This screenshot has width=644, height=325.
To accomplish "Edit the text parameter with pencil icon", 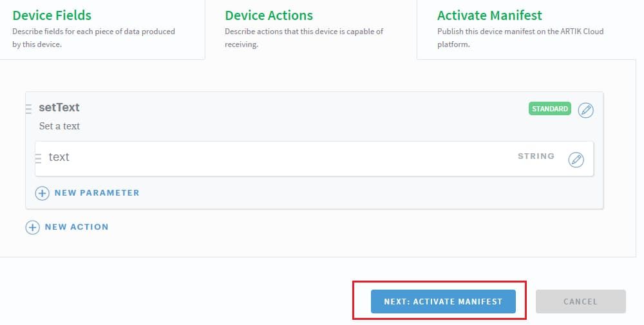I will [576, 160].
